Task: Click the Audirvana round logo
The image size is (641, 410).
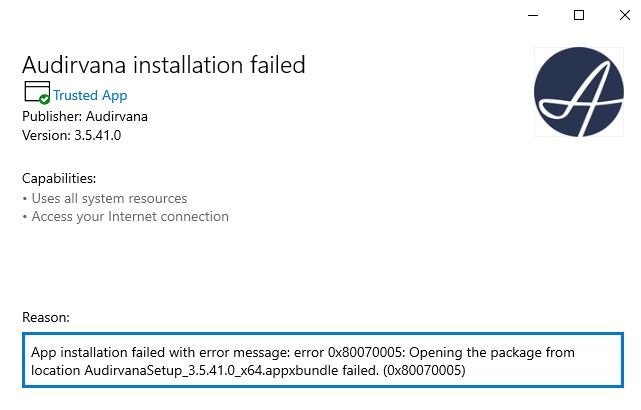Action: [x=578, y=92]
